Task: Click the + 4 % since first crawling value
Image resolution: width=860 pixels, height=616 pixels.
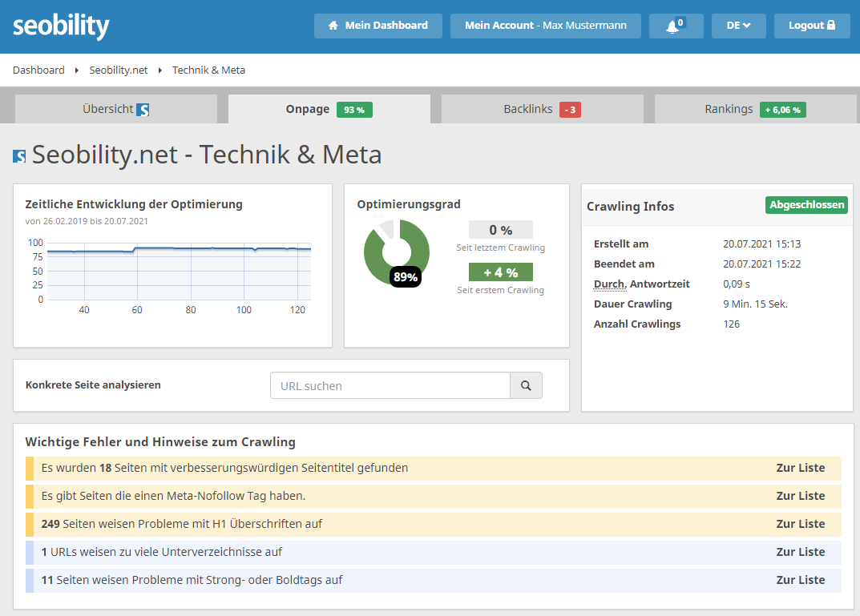Action: (501, 272)
